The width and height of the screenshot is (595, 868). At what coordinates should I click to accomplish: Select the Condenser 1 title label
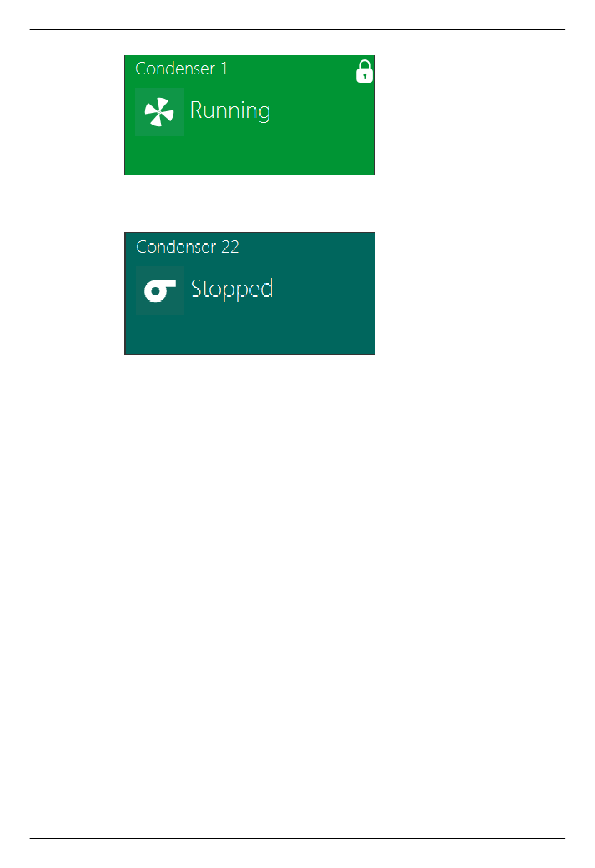click(182, 68)
